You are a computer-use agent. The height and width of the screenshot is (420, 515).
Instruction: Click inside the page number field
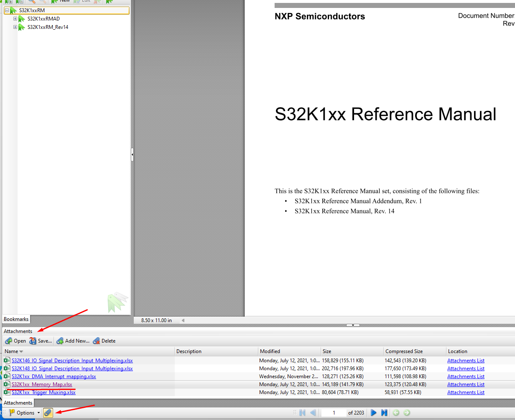[x=334, y=412]
